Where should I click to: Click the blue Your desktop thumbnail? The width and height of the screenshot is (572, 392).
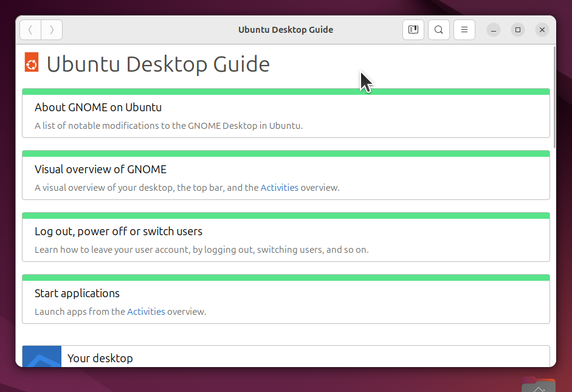pos(42,356)
